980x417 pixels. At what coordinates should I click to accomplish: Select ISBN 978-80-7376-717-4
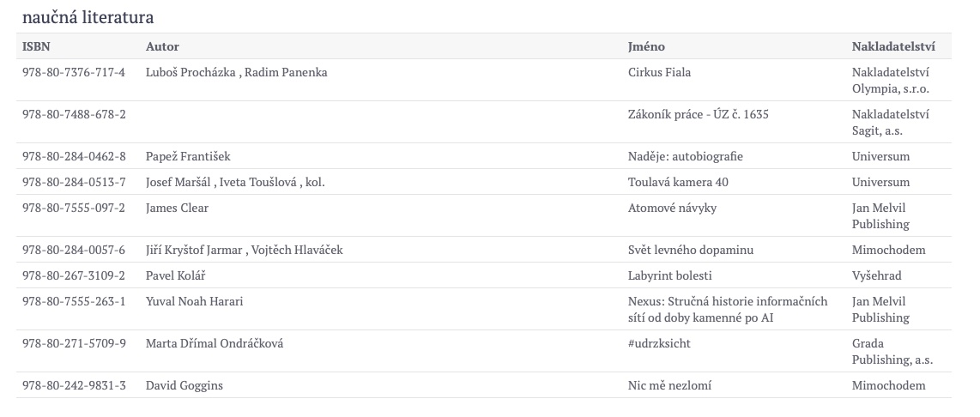pyautogui.click(x=74, y=73)
